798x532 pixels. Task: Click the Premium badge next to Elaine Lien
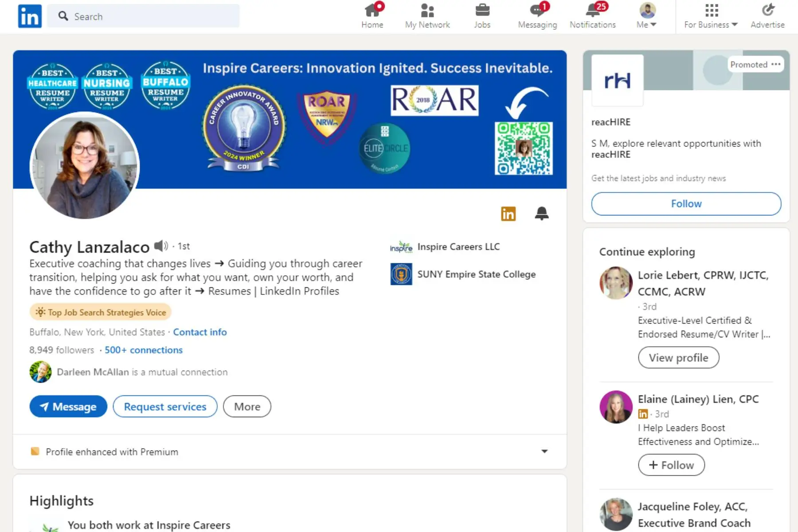(x=643, y=414)
